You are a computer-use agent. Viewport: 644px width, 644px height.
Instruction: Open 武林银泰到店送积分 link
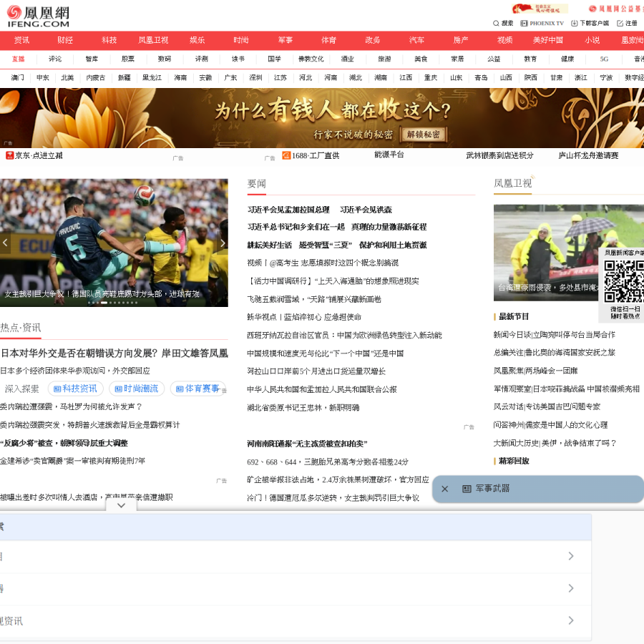(x=499, y=155)
